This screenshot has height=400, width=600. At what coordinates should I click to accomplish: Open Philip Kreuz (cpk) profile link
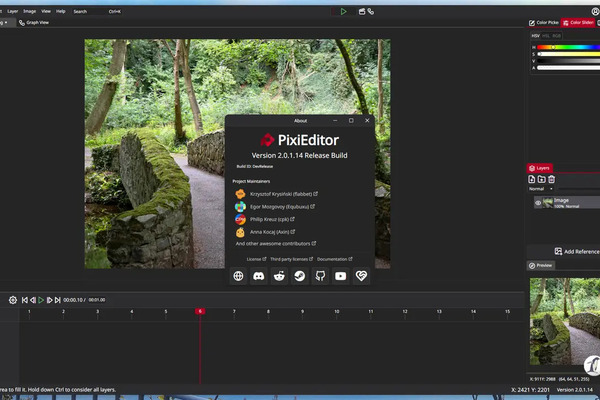click(272, 219)
